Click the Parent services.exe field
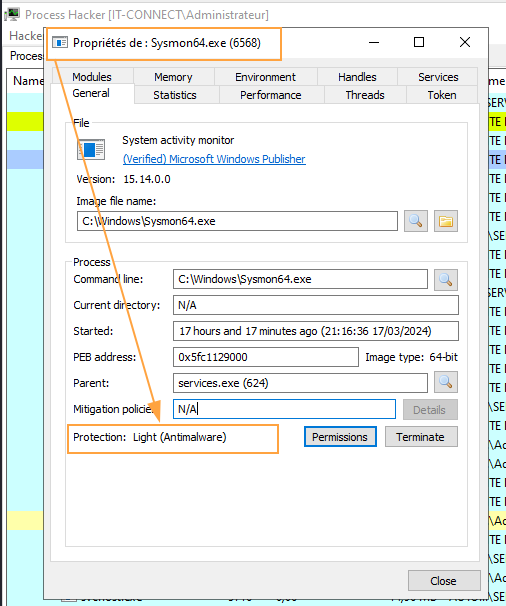Viewport: 506px width, 606px height. (300, 383)
